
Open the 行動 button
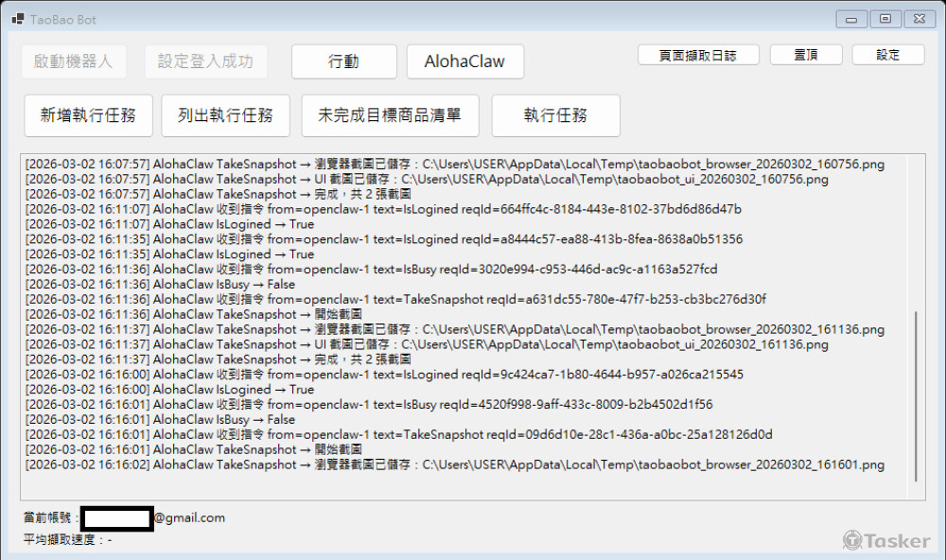click(x=344, y=61)
